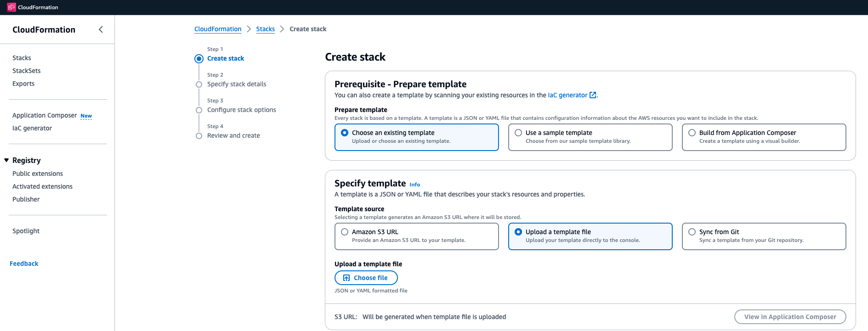Click Review and create step label
Viewport: 868px width, 331px height.
[x=233, y=135]
